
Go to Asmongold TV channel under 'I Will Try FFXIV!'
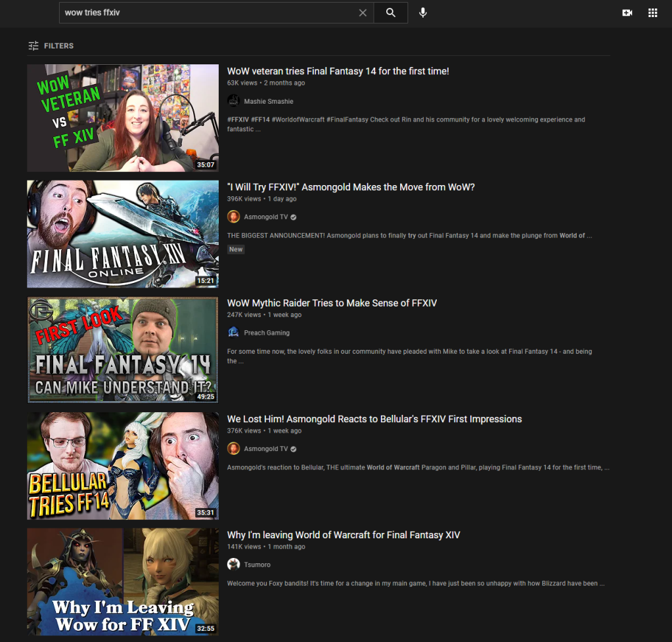[265, 217]
